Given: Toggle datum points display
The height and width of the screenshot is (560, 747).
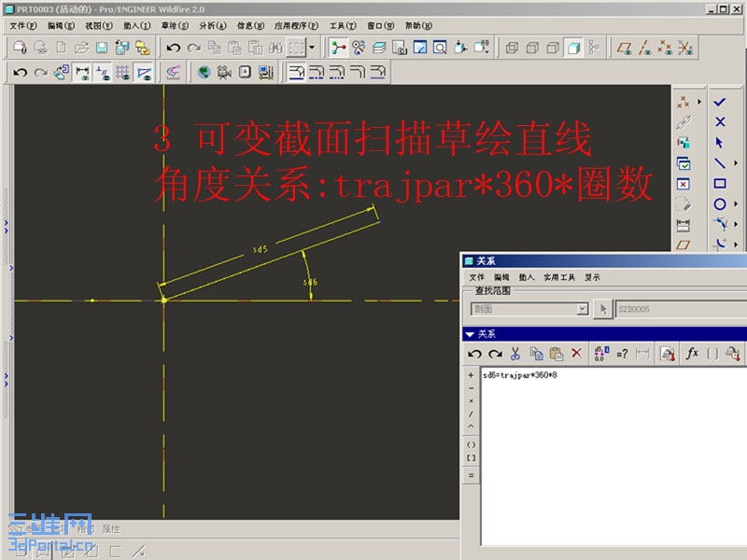Looking at the screenshot, I should click(665, 48).
